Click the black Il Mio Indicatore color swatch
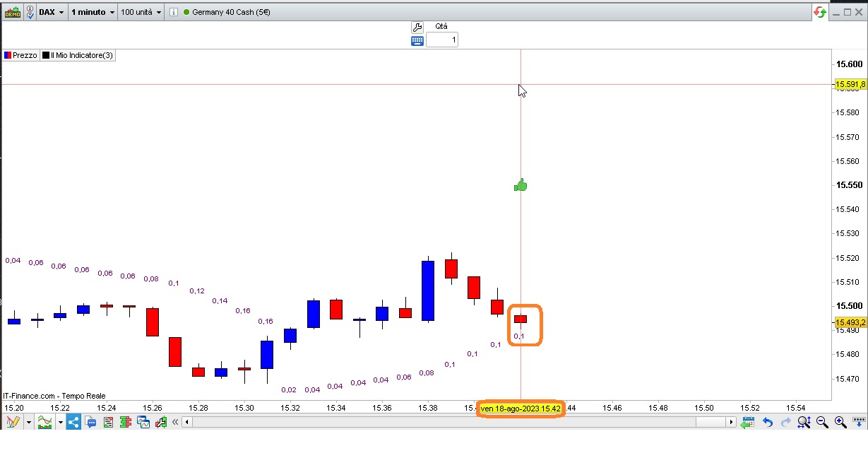This screenshot has width=868, height=458. pos(46,55)
